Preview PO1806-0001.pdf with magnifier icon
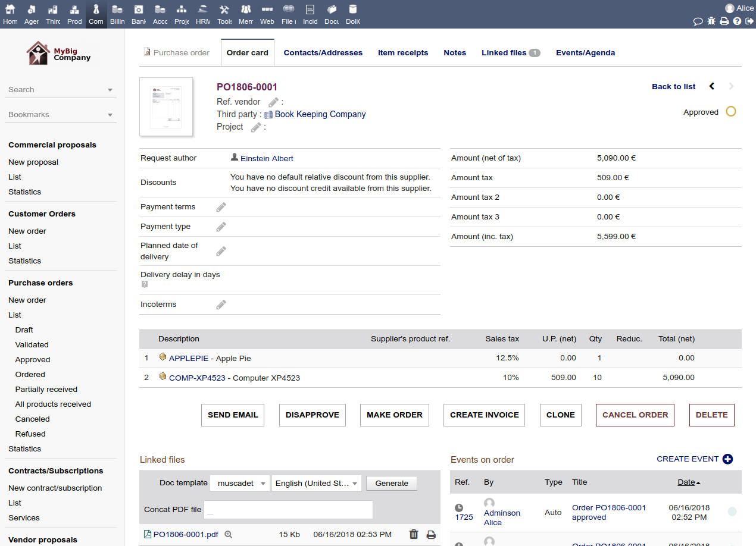 pyautogui.click(x=228, y=535)
